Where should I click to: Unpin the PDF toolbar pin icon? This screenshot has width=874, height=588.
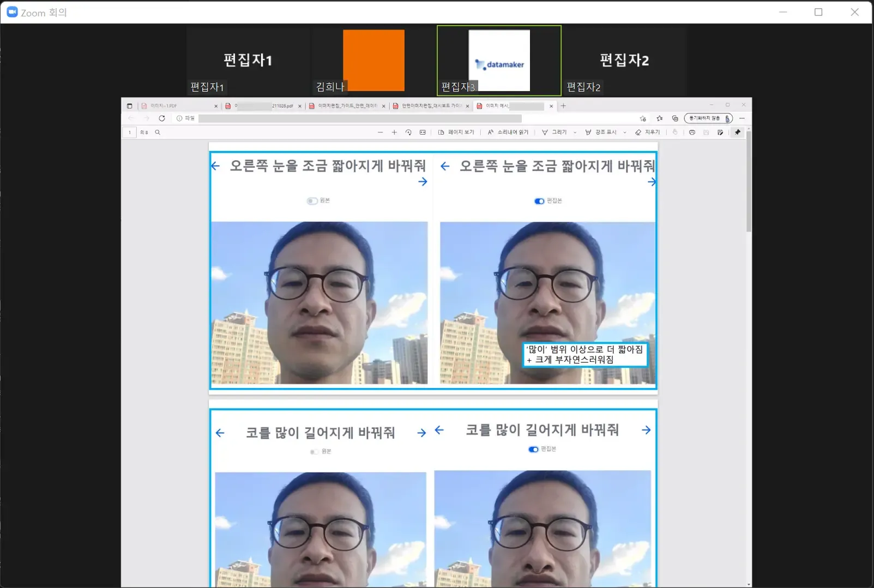pyautogui.click(x=738, y=132)
